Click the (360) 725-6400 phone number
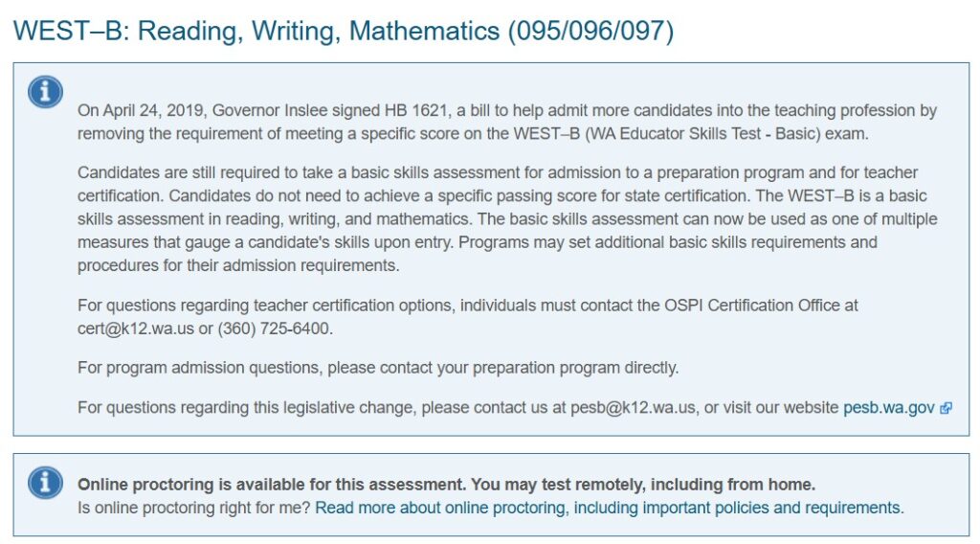The image size is (980, 544). (x=273, y=329)
